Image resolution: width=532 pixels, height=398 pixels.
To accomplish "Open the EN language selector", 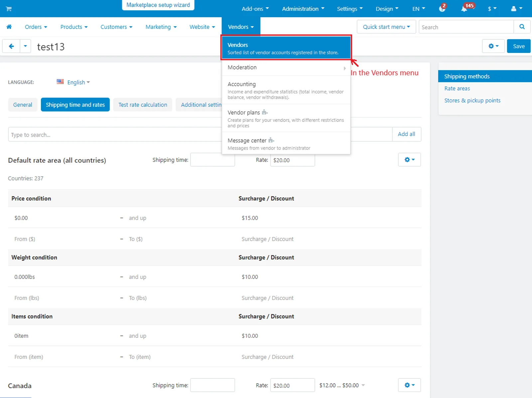I will tap(419, 9).
